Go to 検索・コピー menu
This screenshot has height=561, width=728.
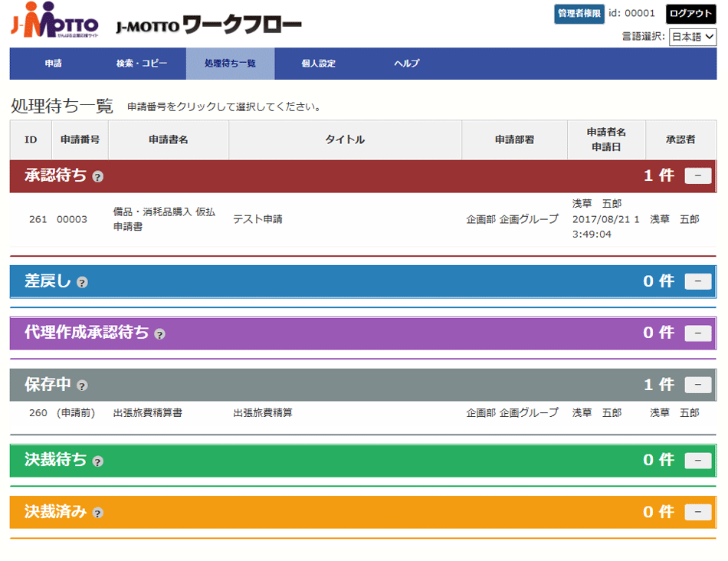[x=142, y=64]
